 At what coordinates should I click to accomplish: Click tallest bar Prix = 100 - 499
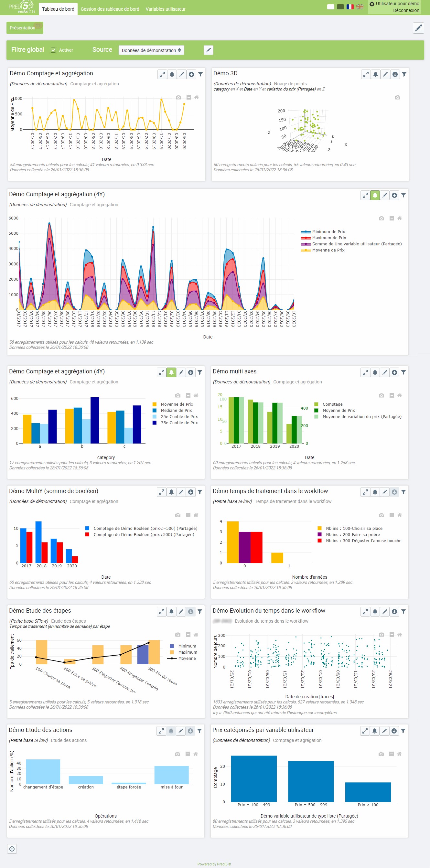click(254, 778)
